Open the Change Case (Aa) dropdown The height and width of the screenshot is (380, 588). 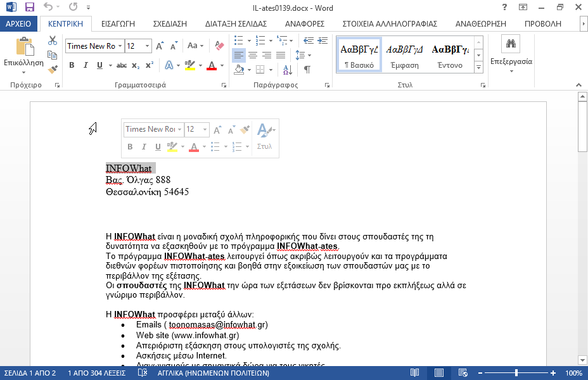click(x=195, y=46)
